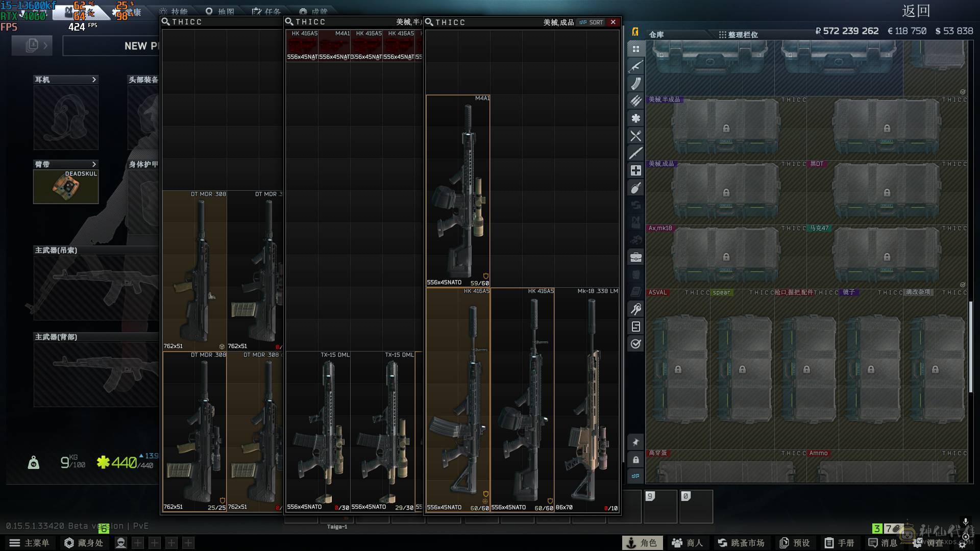980x551 pixels.
Task: Click the 返回 back button
Action: click(916, 10)
